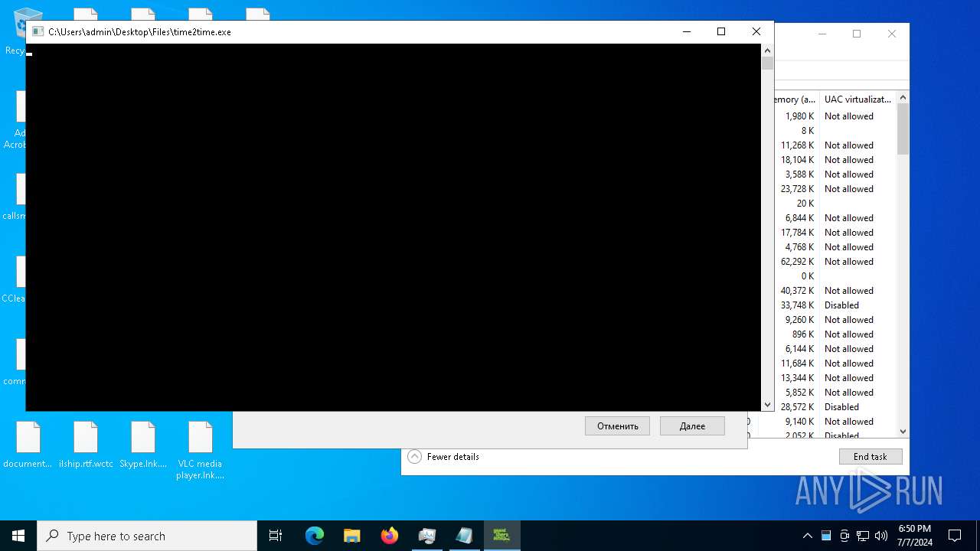
Task: Show hidden system tray icons
Action: [x=807, y=536]
